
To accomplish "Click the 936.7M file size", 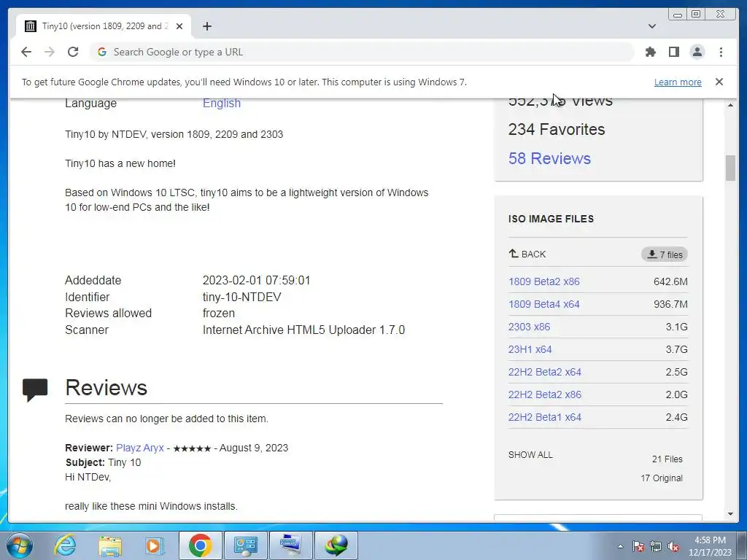I will [670, 304].
